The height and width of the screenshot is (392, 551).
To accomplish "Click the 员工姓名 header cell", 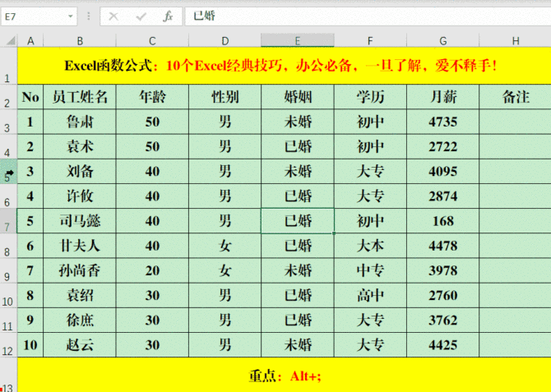I will coord(80,98).
